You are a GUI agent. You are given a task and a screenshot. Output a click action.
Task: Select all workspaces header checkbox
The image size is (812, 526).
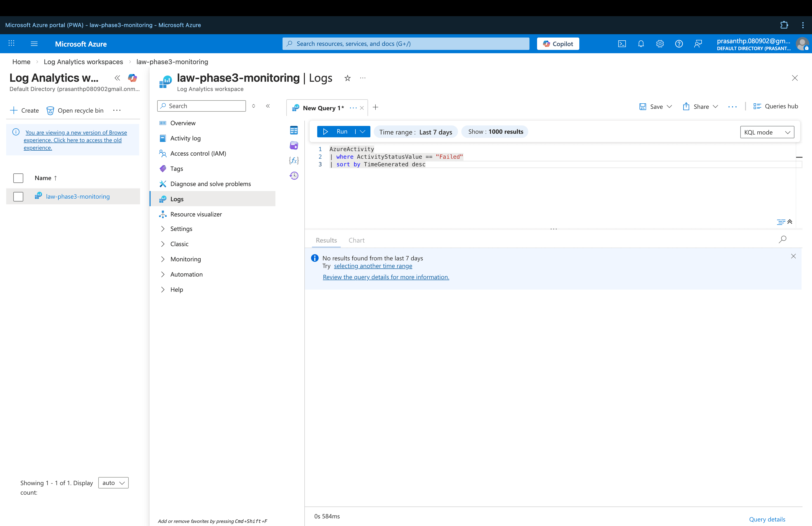18,178
